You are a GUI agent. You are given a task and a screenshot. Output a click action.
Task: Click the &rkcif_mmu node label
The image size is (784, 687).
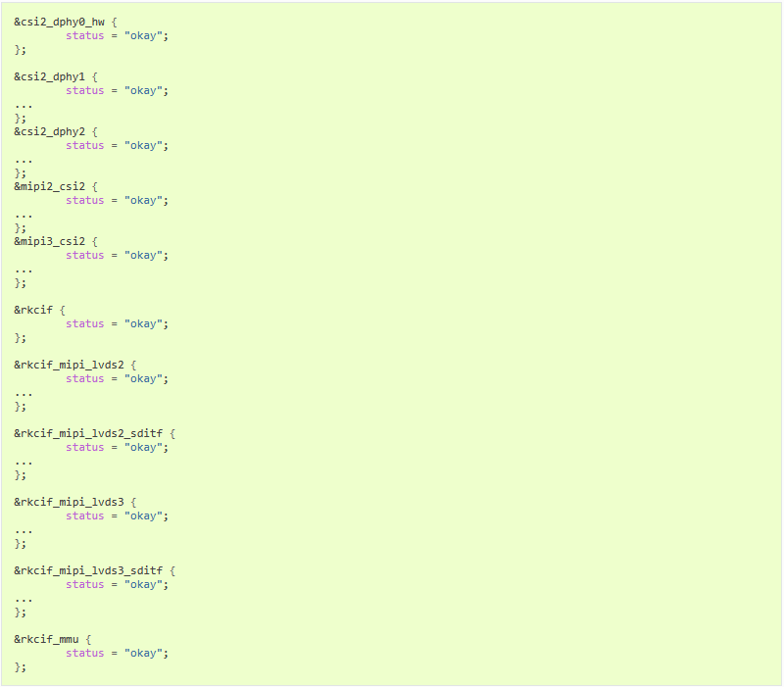click(x=46, y=639)
